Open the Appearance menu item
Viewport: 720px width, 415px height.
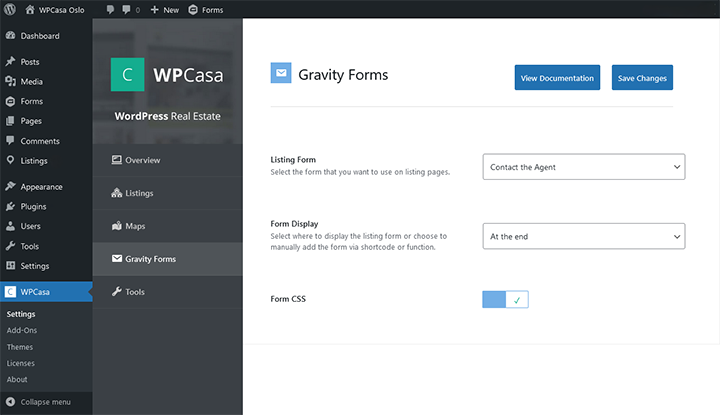pyautogui.click(x=46, y=186)
